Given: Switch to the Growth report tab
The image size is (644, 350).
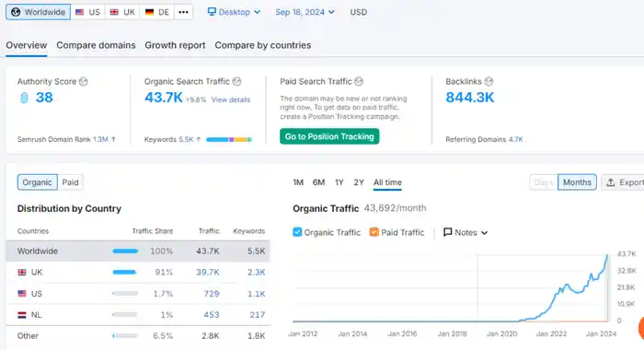Looking at the screenshot, I should pos(175,45).
